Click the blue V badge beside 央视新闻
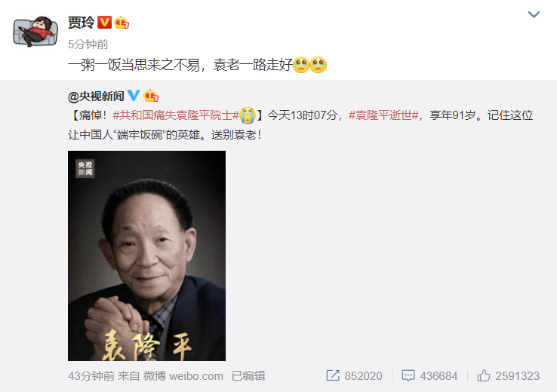 coord(134,95)
